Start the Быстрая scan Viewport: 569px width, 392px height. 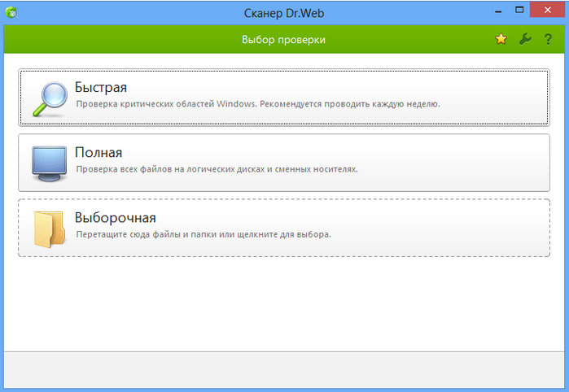pyautogui.click(x=284, y=98)
